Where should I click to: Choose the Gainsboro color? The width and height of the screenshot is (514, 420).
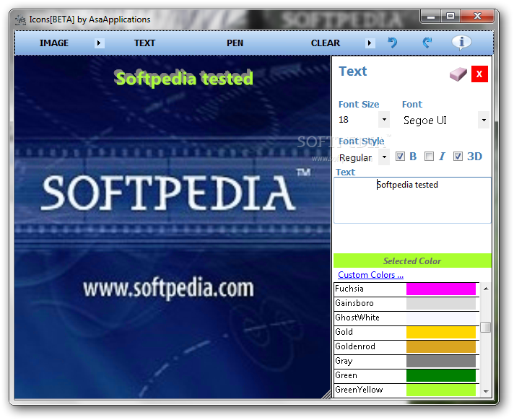click(x=406, y=303)
